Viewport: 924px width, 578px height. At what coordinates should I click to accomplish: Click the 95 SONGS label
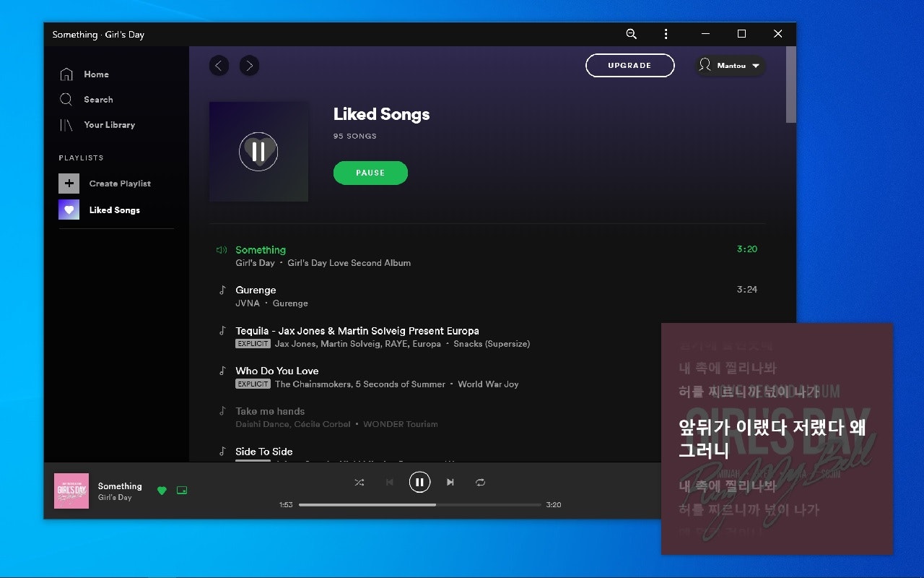(x=354, y=136)
